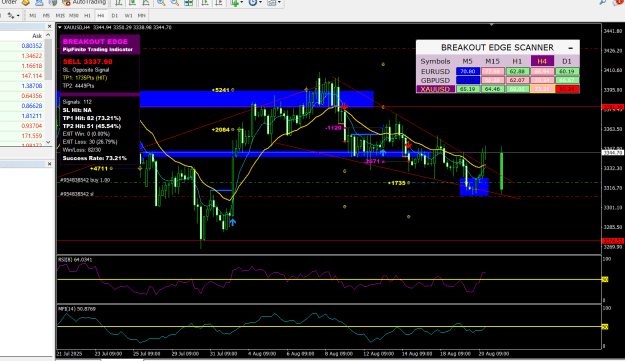The height and width of the screenshot is (361, 625).
Task: Click the templates icon
Action: (x=271, y=2)
